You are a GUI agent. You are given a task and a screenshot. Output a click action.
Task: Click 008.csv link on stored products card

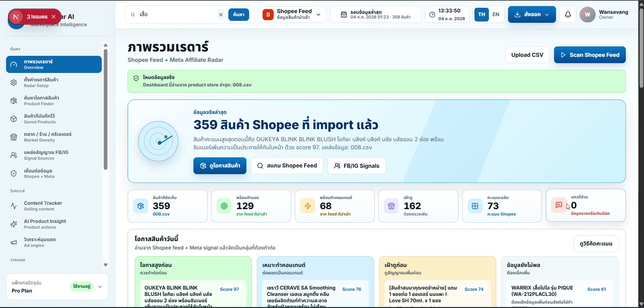pyautogui.click(x=161, y=214)
